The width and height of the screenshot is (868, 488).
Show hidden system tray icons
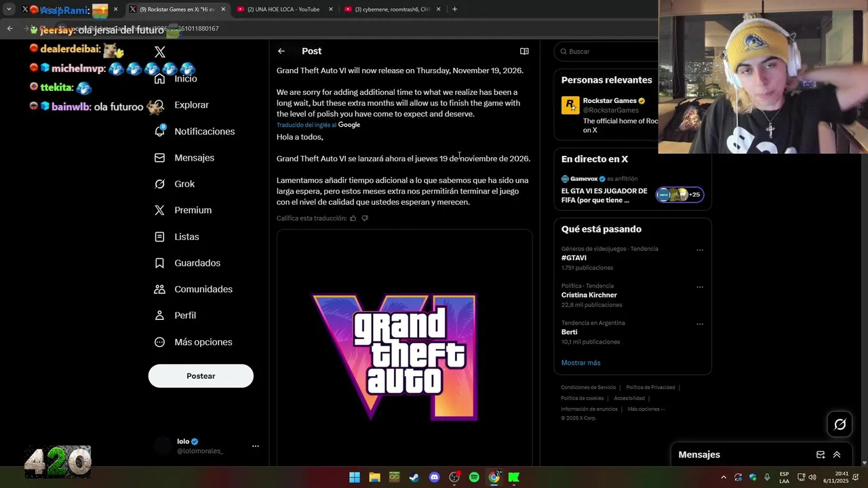click(x=724, y=478)
